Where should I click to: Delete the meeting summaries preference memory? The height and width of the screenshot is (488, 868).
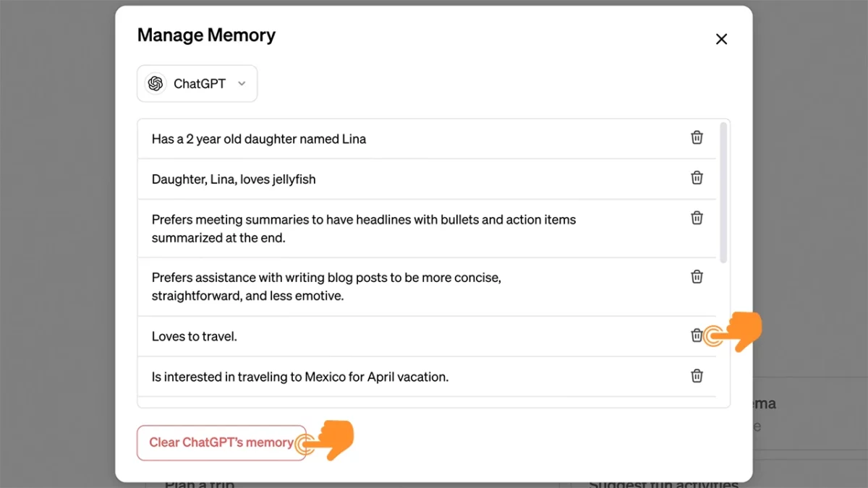(697, 218)
